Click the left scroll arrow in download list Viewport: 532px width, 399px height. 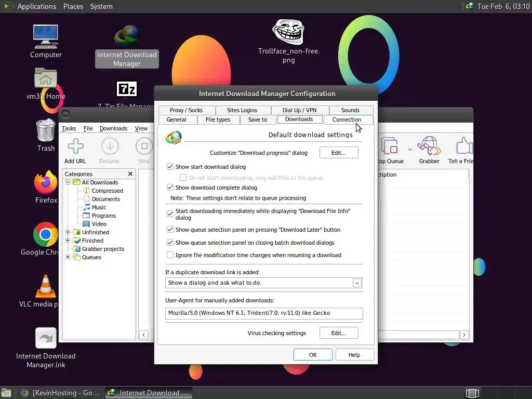143,335
